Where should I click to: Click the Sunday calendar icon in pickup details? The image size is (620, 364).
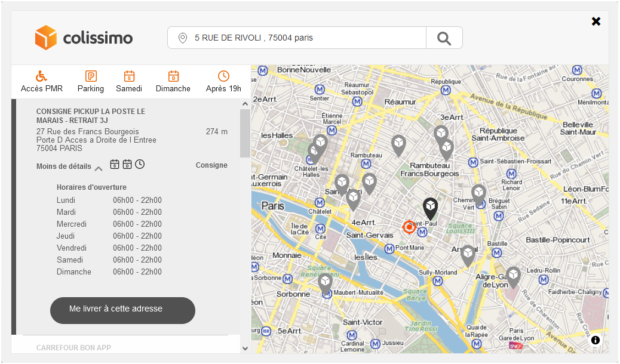pos(127,164)
